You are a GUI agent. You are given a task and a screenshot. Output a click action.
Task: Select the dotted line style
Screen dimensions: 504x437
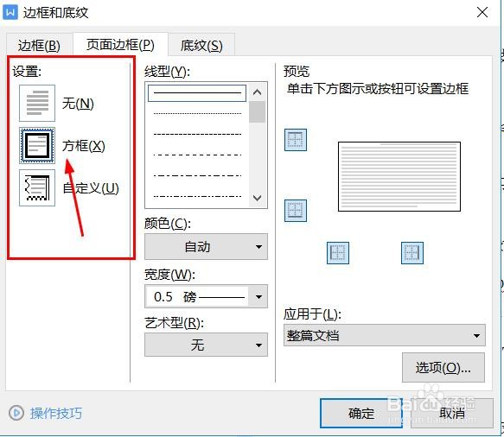click(x=197, y=113)
